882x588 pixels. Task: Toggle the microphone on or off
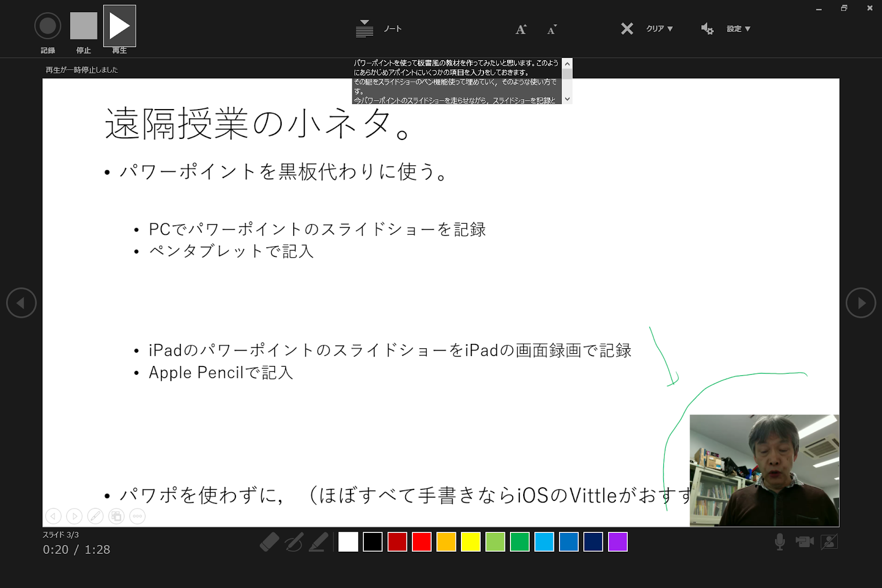(779, 542)
